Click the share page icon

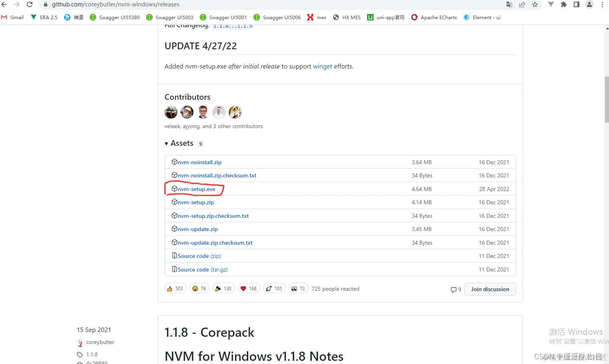tap(522, 4)
